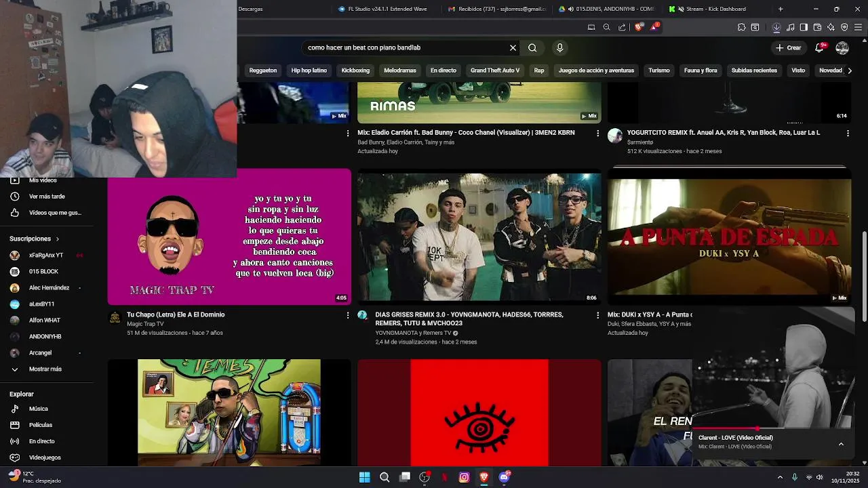Open YouTube notifications bell

(820, 47)
